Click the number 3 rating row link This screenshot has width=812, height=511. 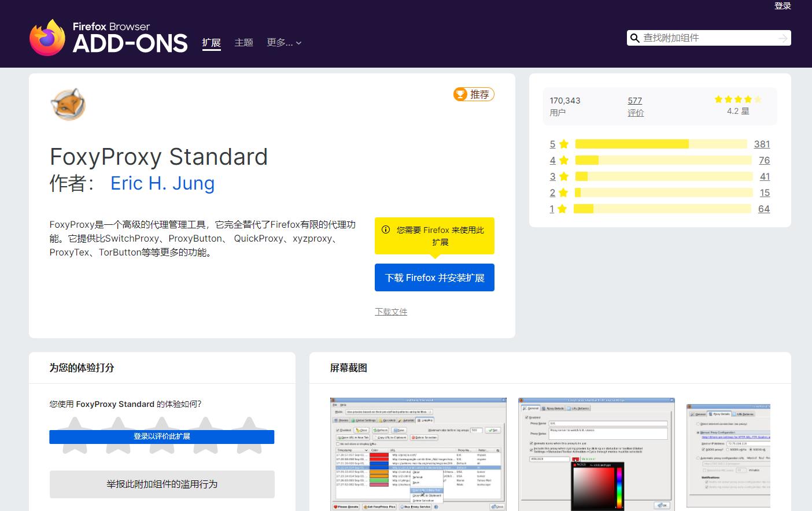pyautogui.click(x=552, y=176)
